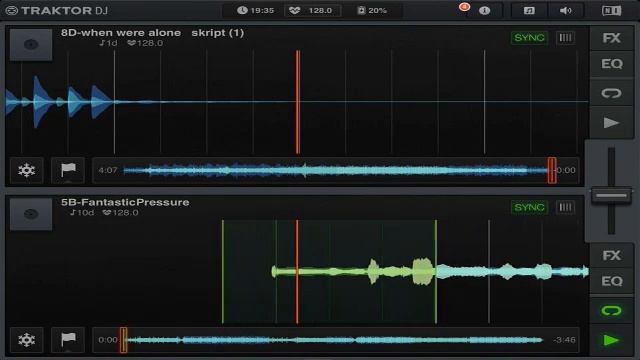The height and width of the screenshot is (360, 640).
Task: Open EQ panel for FantasticPressure deck
Action: point(611,281)
